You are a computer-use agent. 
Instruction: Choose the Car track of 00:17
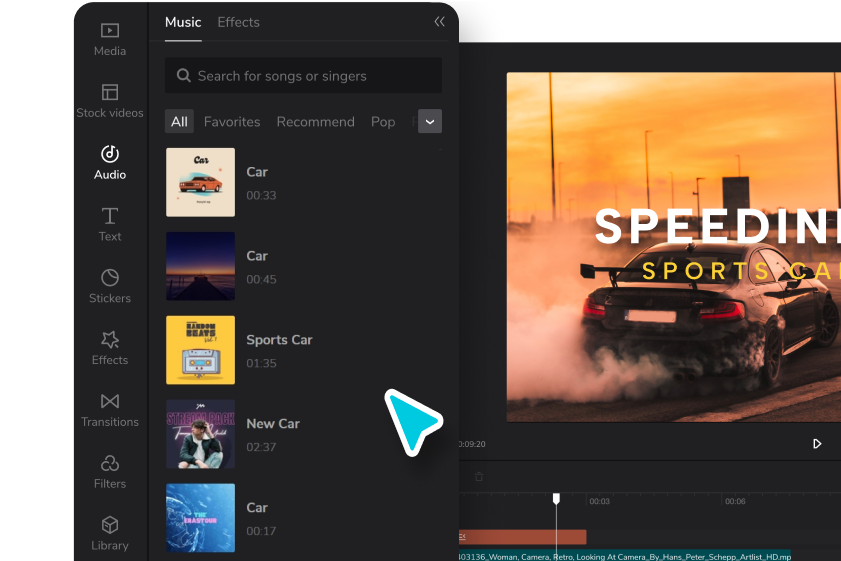[x=304, y=518]
